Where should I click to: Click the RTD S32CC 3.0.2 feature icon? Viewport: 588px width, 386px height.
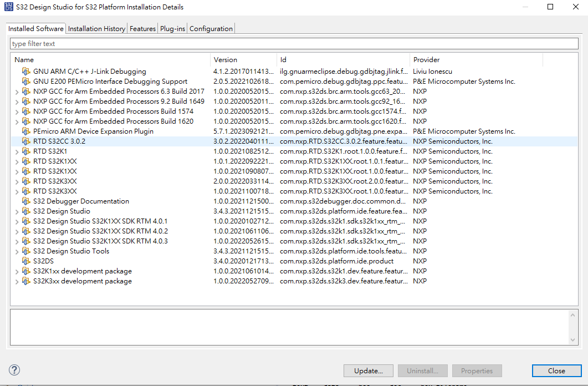coord(26,141)
